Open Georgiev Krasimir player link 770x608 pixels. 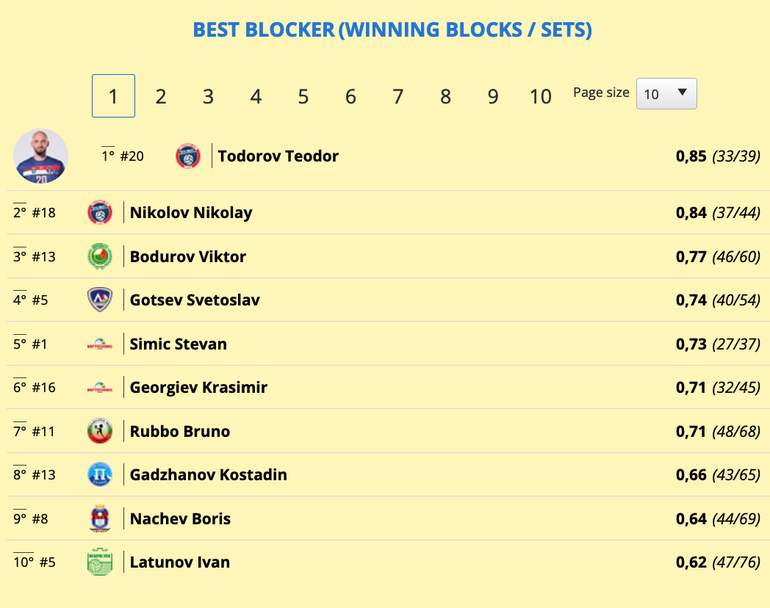pyautogui.click(x=198, y=387)
